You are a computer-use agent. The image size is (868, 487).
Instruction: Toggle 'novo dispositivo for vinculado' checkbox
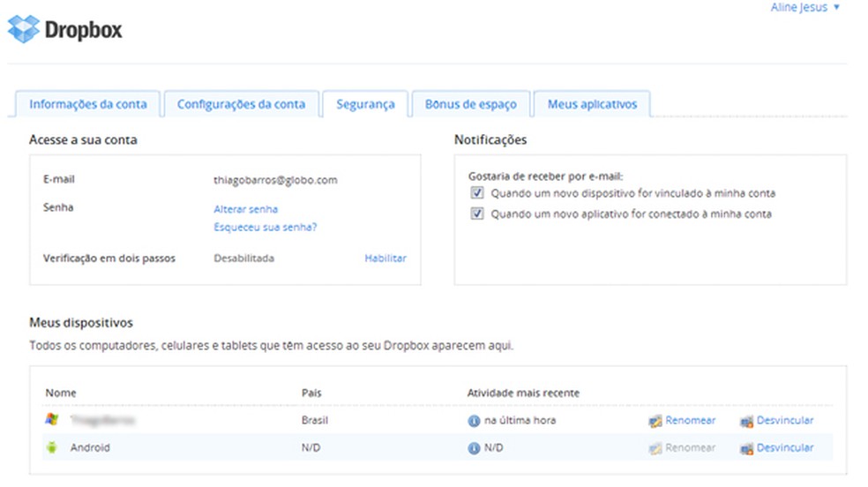477,192
